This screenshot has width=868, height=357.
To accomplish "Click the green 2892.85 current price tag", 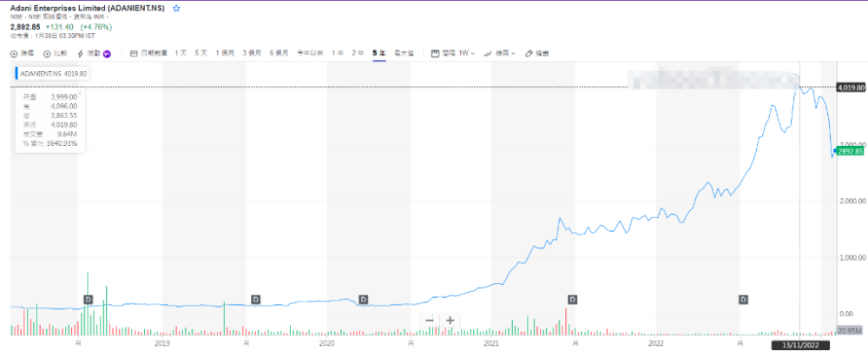I will [851, 151].
